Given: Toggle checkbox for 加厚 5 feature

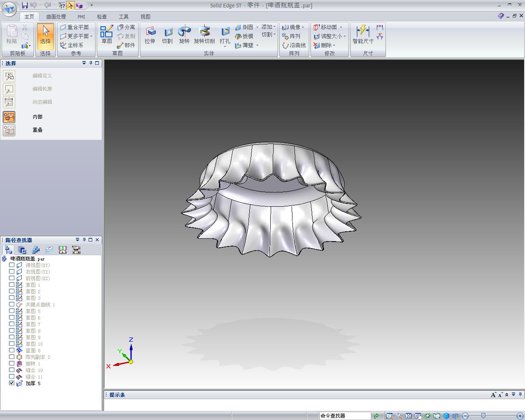Looking at the screenshot, I should (x=12, y=383).
